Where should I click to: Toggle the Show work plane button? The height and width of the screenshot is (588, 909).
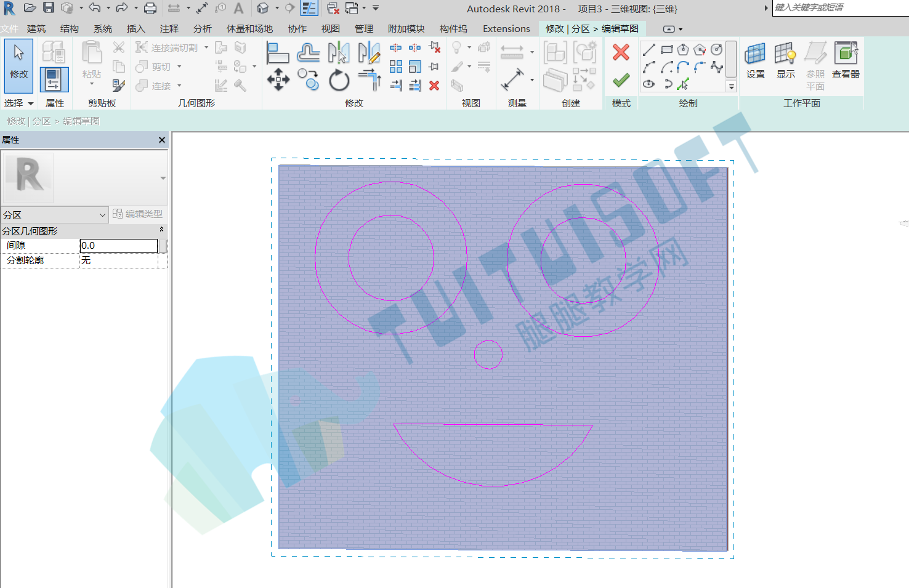785,61
